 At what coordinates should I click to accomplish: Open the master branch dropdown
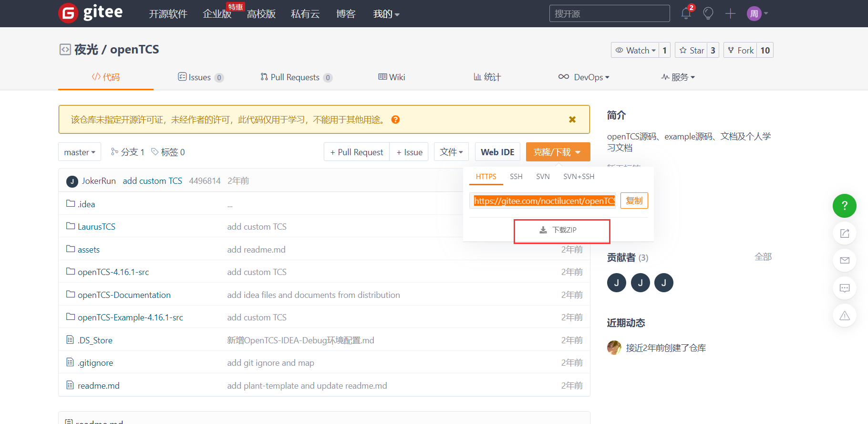tap(80, 152)
